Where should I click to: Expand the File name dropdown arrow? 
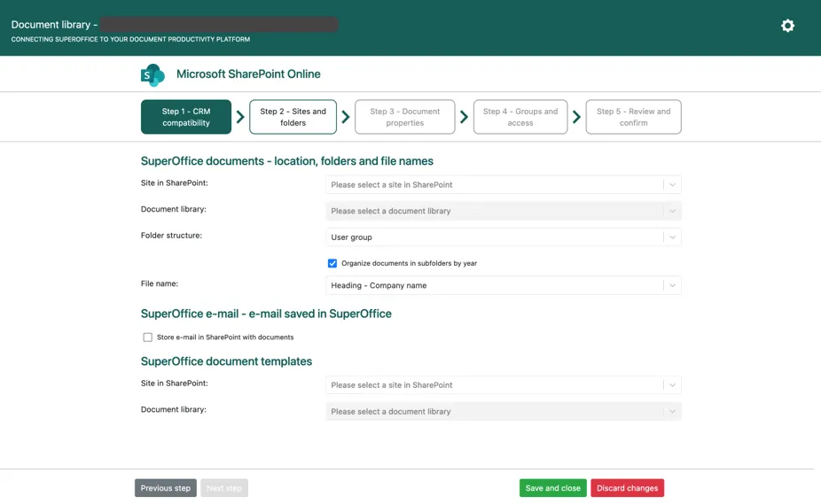[x=672, y=285]
